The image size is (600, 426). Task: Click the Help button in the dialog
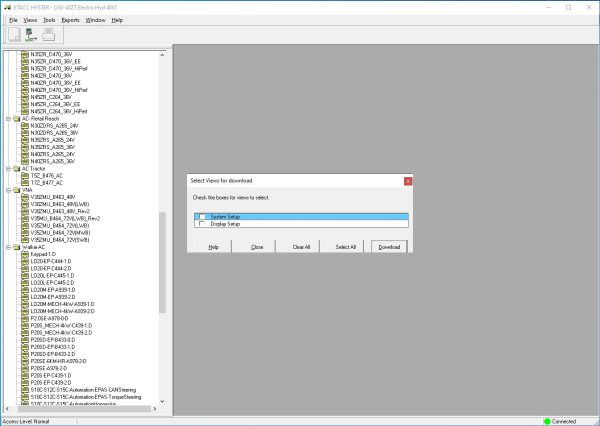pyautogui.click(x=214, y=247)
